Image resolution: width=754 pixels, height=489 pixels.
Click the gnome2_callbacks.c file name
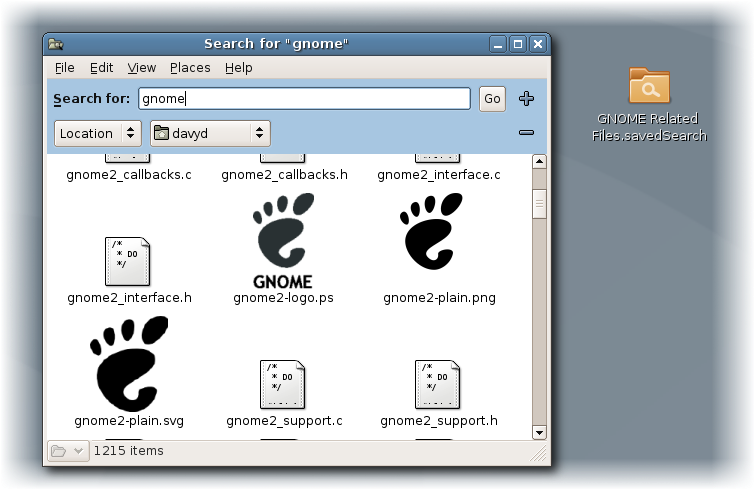click(x=129, y=175)
